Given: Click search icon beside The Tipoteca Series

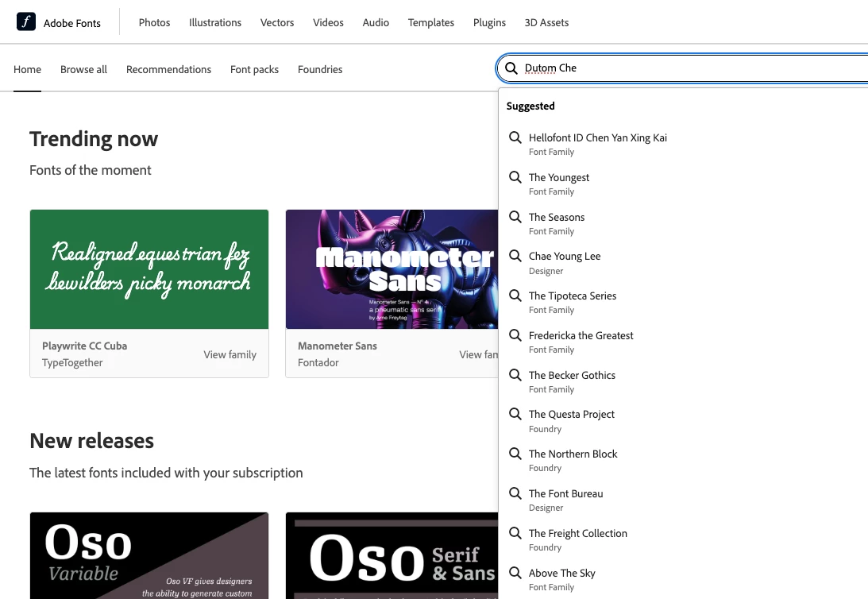Looking at the screenshot, I should click(515, 296).
